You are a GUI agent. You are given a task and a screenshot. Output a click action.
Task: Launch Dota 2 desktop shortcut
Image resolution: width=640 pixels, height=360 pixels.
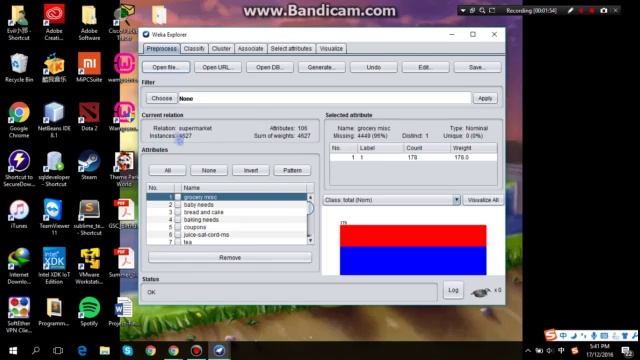click(x=89, y=113)
